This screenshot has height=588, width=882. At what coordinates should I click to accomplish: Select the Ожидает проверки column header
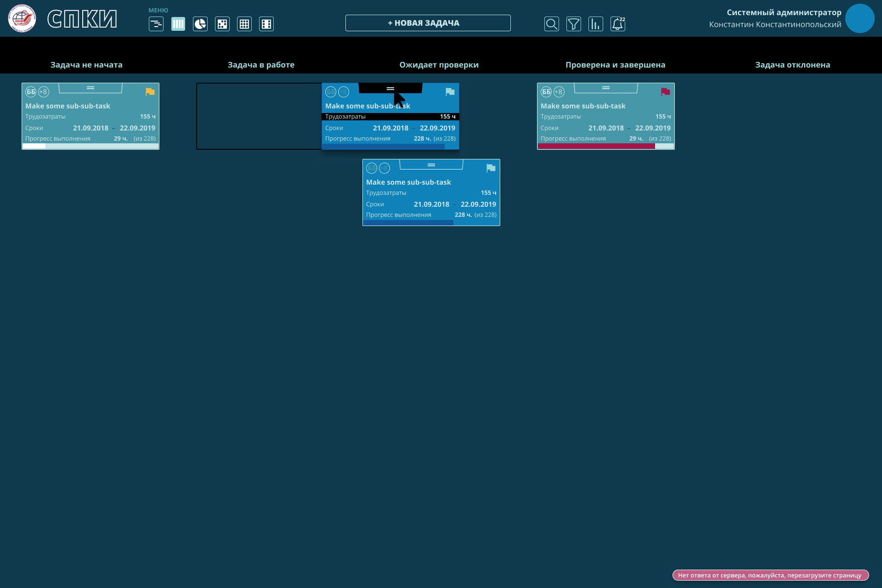pos(439,65)
